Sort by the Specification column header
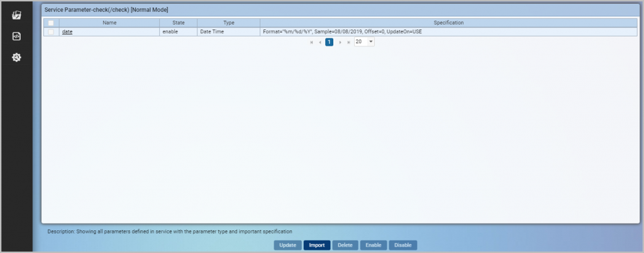The image size is (644, 253). click(x=448, y=23)
